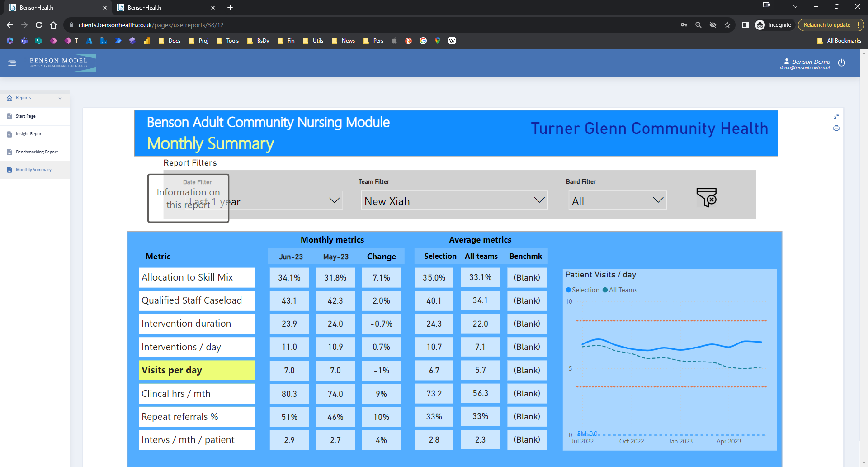The height and width of the screenshot is (467, 868).
Task: Bookmark this page with the star icon
Action: [727, 25]
